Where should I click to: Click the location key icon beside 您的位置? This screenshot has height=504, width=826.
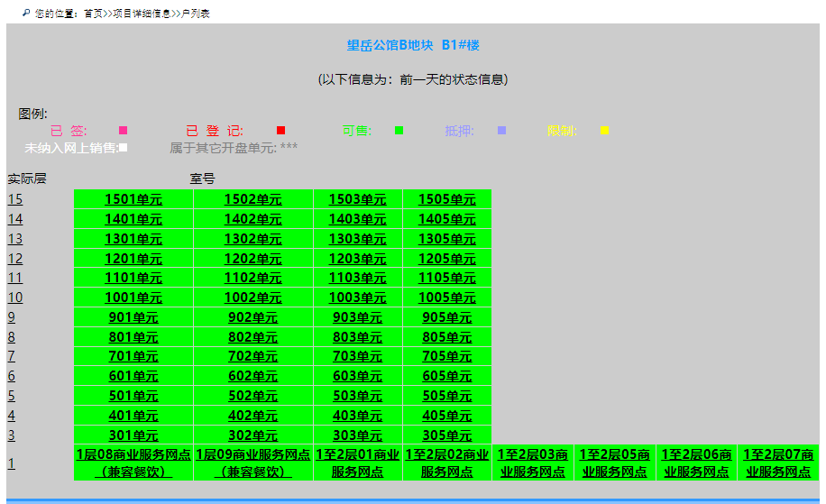(x=26, y=13)
